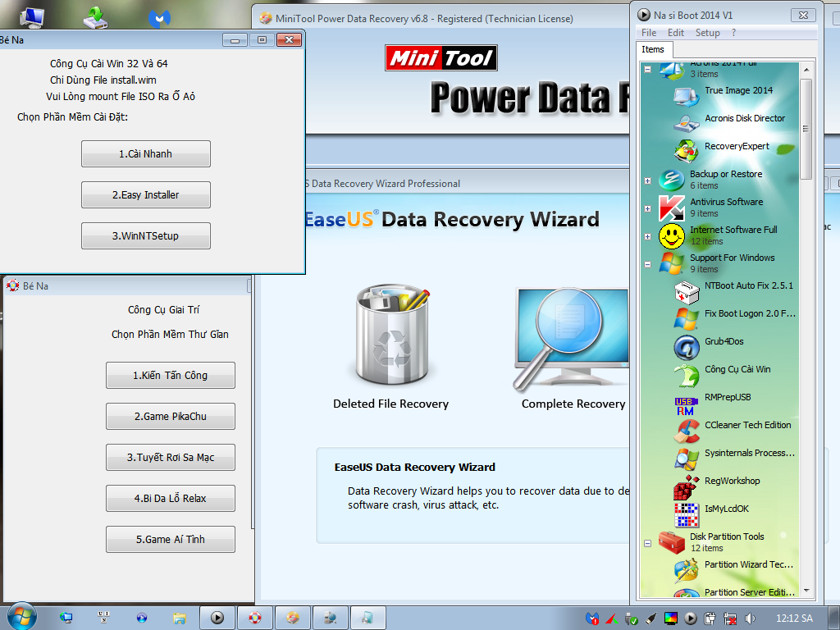Open Grub4Dos from the list
The height and width of the screenshot is (630, 840).
tap(724, 341)
